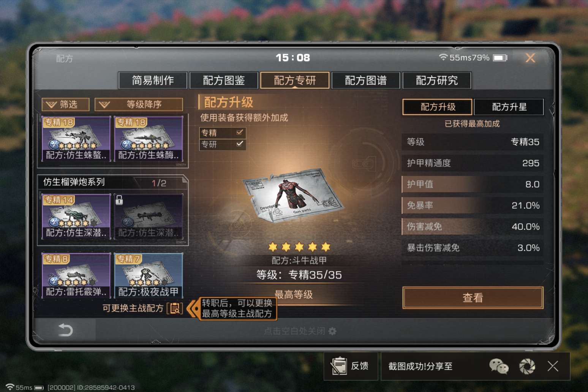Share screenshot to WeChat
Screen dimensions: 588x392
498,366
